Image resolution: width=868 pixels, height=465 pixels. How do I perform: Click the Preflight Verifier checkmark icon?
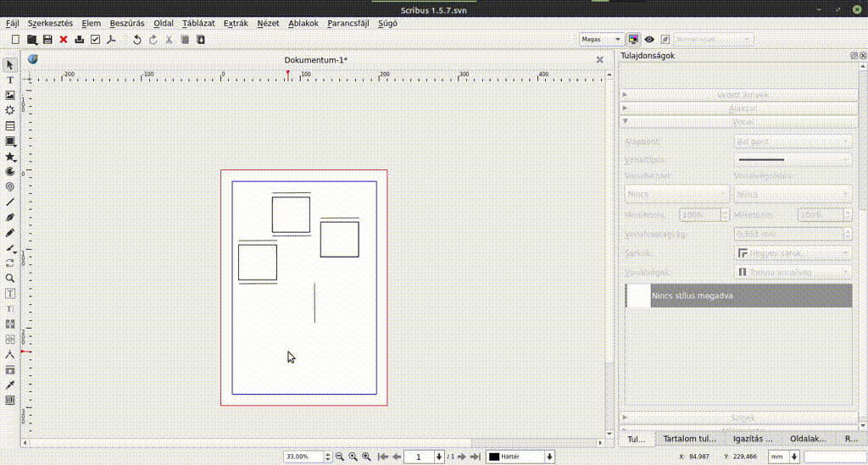pyautogui.click(x=95, y=40)
